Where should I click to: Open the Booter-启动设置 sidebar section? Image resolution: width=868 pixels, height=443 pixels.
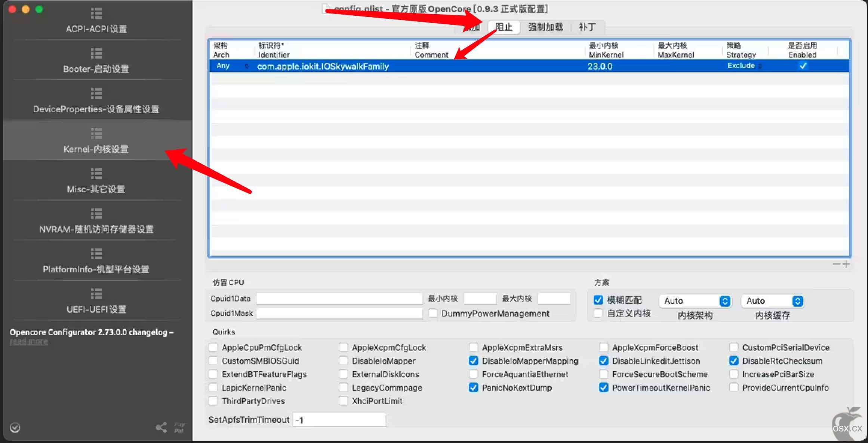pos(96,61)
